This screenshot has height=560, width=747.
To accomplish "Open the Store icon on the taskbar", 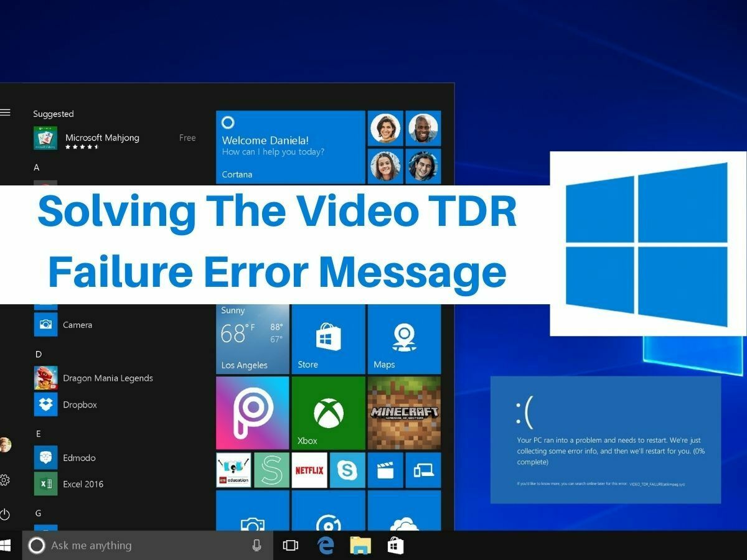I will 395,546.
